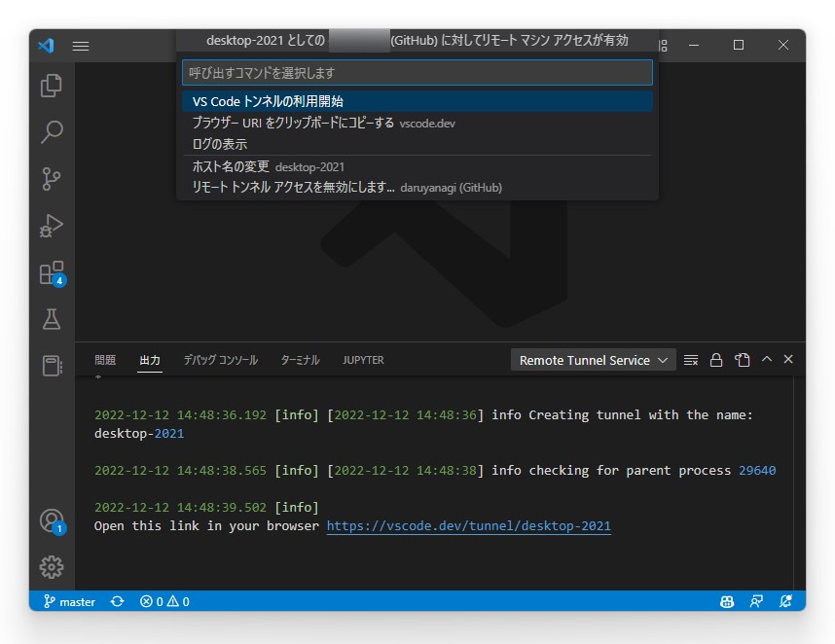Click the output panel scrollbar
Image resolution: width=835 pixels, height=644 pixels.
point(799,482)
